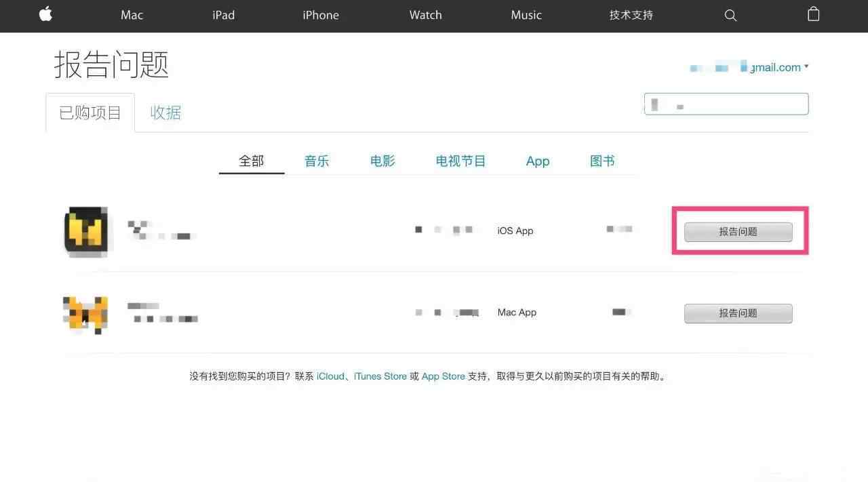Filter purchases by 图书
The image size is (868, 482).
click(x=602, y=161)
